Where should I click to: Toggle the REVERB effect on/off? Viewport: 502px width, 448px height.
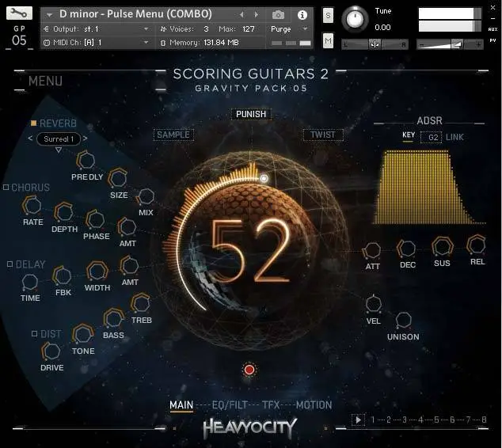(33, 123)
